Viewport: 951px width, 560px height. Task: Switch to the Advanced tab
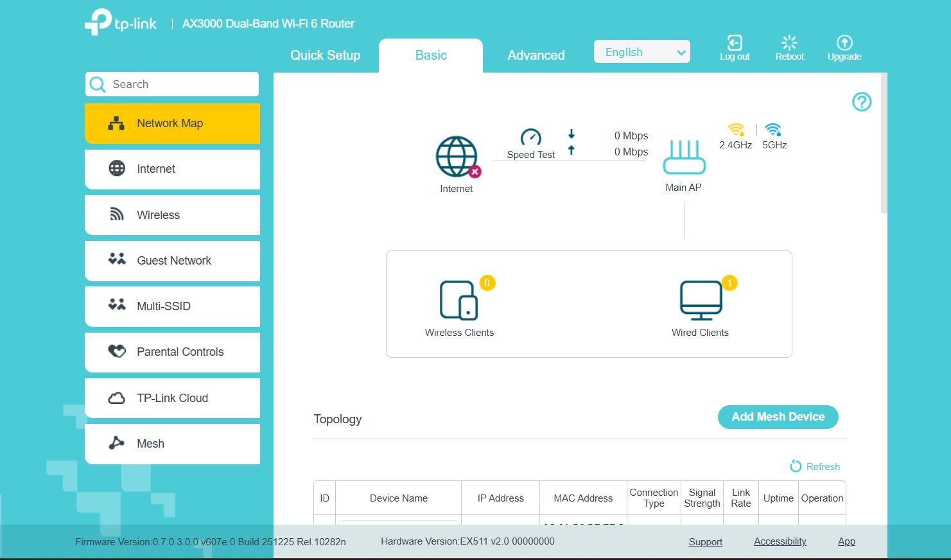point(536,55)
